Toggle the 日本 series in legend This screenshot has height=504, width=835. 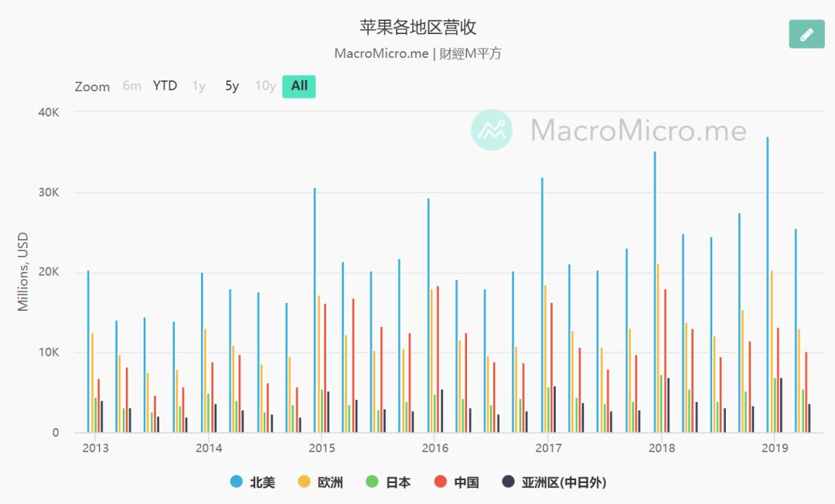click(388, 482)
